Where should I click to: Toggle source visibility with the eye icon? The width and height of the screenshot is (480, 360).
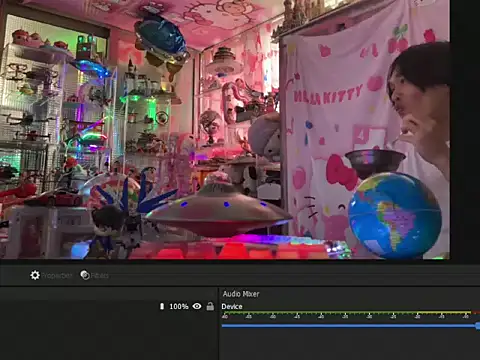point(197,306)
